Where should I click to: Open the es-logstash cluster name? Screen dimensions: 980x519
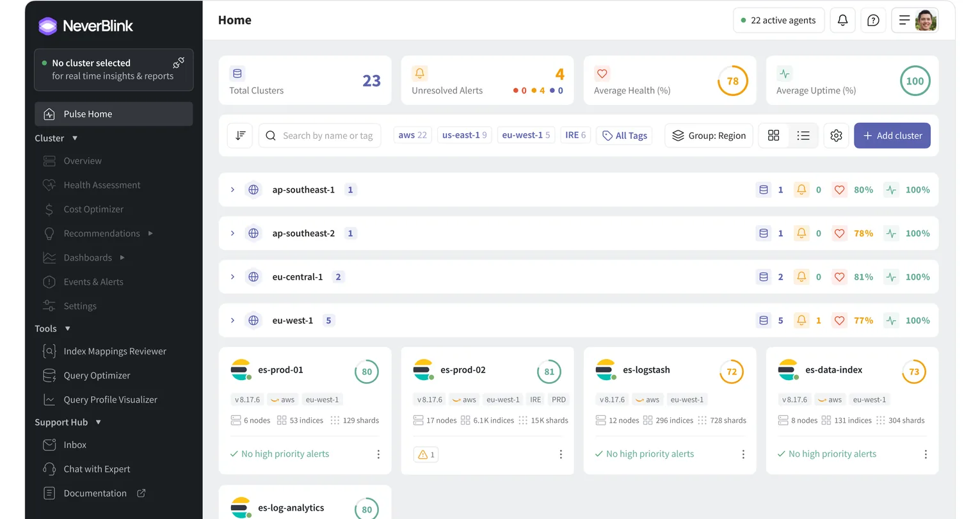coord(647,370)
